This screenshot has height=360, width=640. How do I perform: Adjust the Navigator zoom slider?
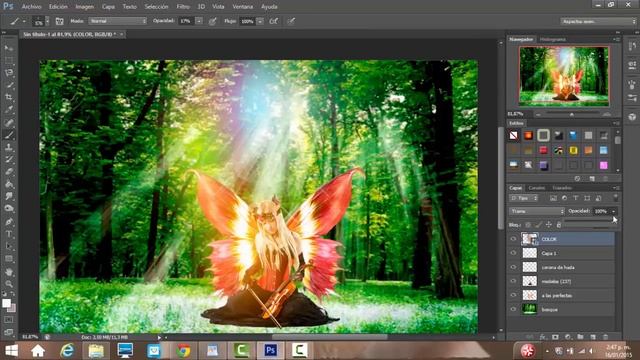[572, 115]
